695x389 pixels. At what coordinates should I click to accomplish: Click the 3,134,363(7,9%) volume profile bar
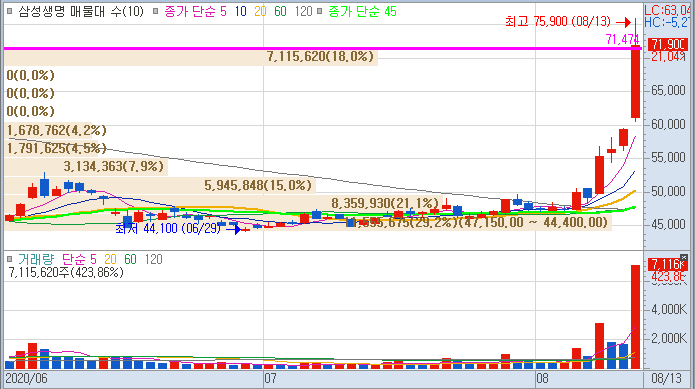86,167
